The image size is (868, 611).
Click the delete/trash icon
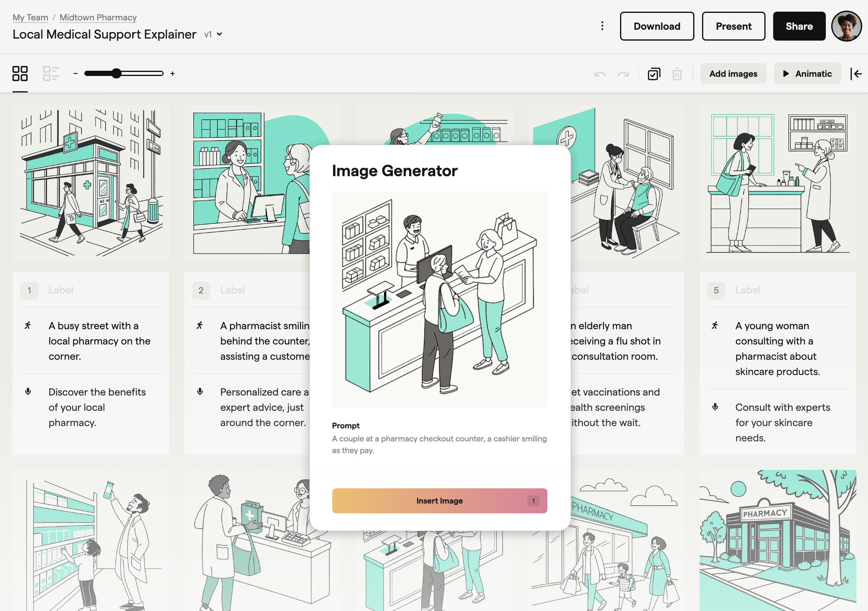pyautogui.click(x=678, y=74)
